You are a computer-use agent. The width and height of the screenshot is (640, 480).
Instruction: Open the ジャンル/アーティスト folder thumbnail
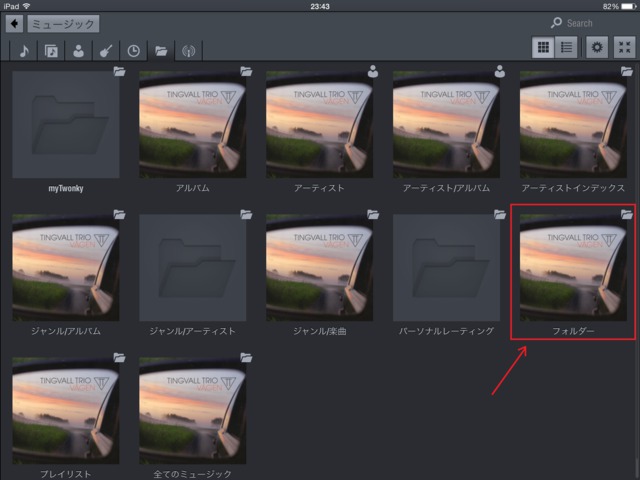point(193,268)
